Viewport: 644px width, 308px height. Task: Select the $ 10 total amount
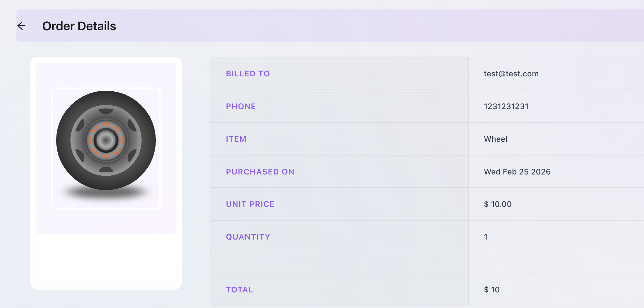tap(492, 290)
